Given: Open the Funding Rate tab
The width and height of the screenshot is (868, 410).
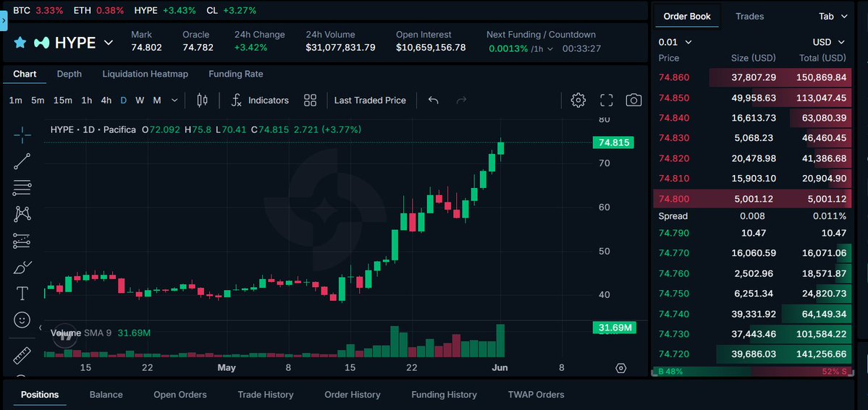Looking at the screenshot, I should pos(236,74).
